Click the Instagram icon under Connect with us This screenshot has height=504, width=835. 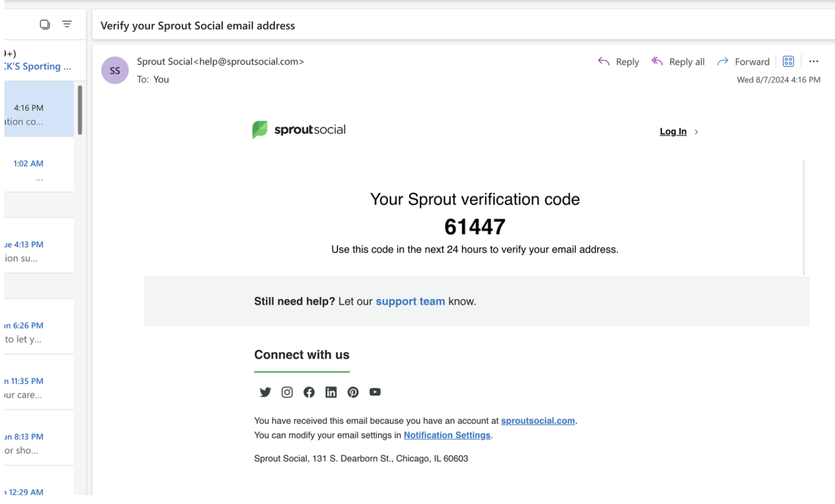pyautogui.click(x=287, y=392)
